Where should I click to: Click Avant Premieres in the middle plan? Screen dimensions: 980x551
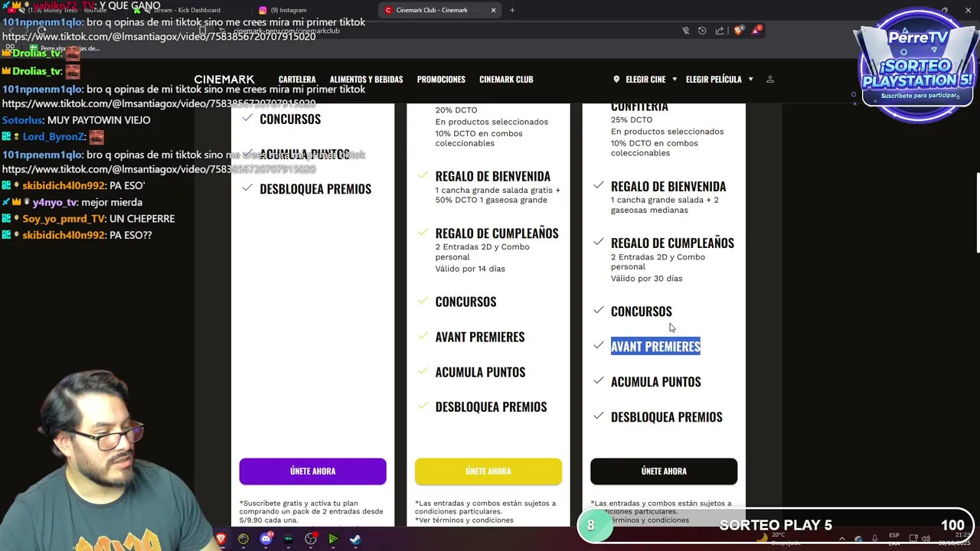480,337
